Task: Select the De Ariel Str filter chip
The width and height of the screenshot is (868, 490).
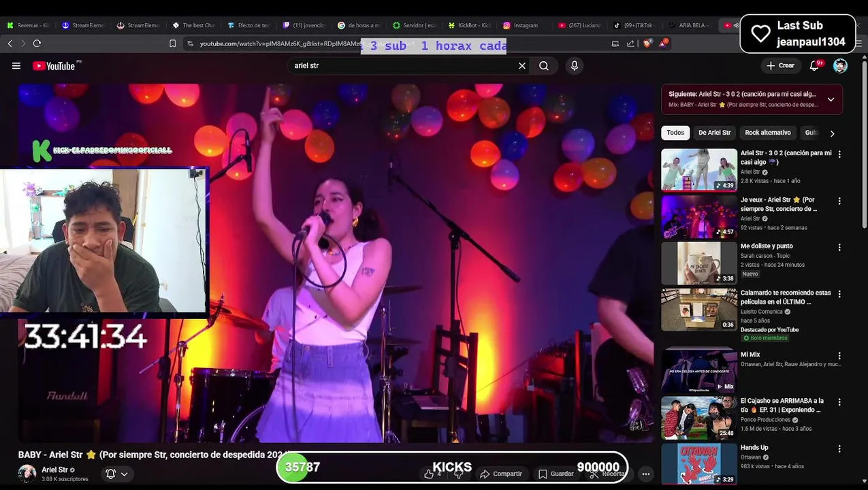Action: (x=714, y=133)
